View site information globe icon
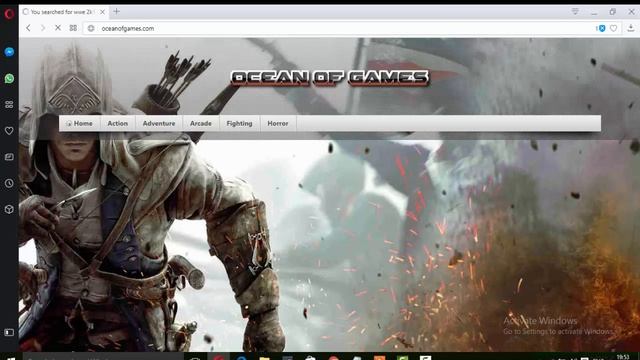 click(x=91, y=28)
